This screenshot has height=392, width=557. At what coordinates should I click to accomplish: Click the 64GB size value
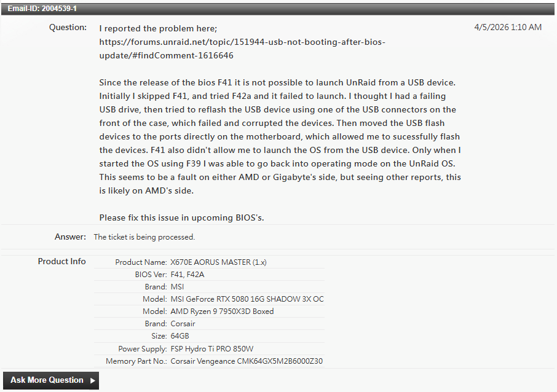[180, 336]
